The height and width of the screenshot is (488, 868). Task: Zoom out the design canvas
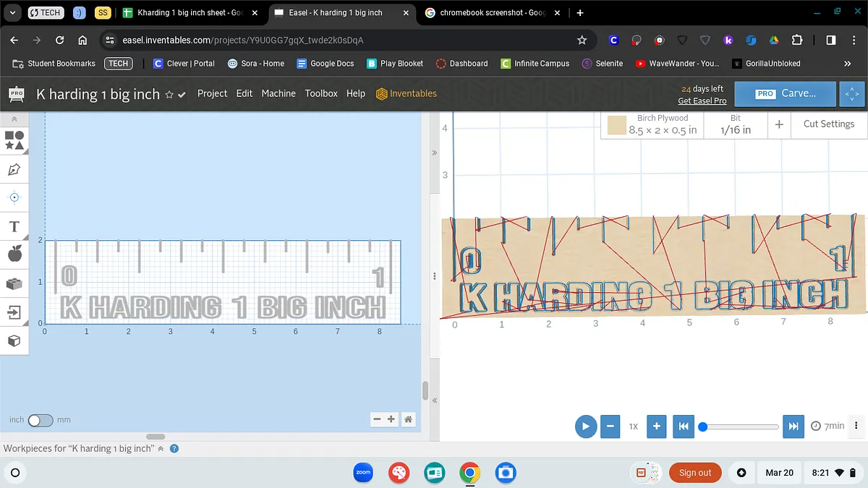377,419
